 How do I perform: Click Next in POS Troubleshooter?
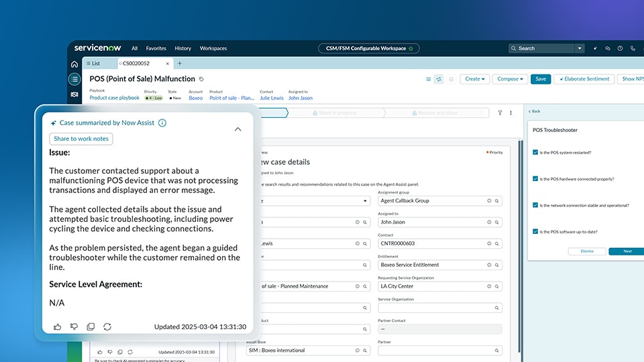click(627, 251)
